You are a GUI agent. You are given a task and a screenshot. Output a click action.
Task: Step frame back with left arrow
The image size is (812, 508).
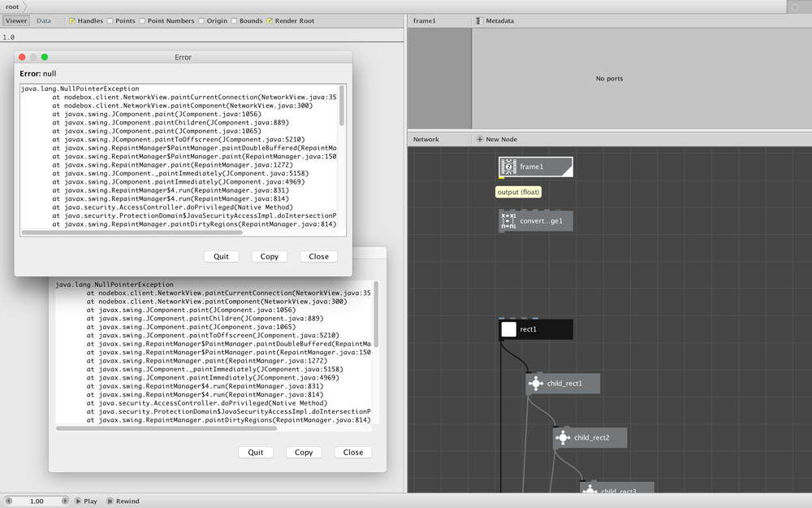click(x=8, y=501)
